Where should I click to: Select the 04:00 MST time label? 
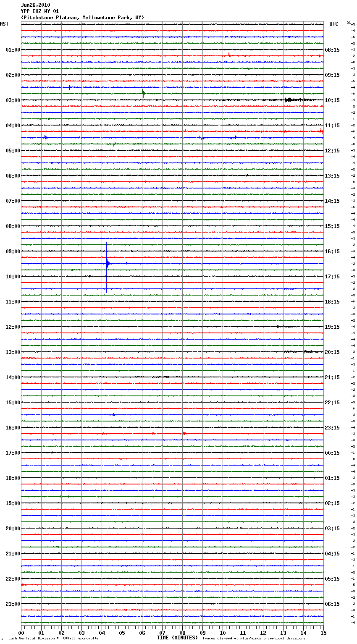(x=13, y=126)
